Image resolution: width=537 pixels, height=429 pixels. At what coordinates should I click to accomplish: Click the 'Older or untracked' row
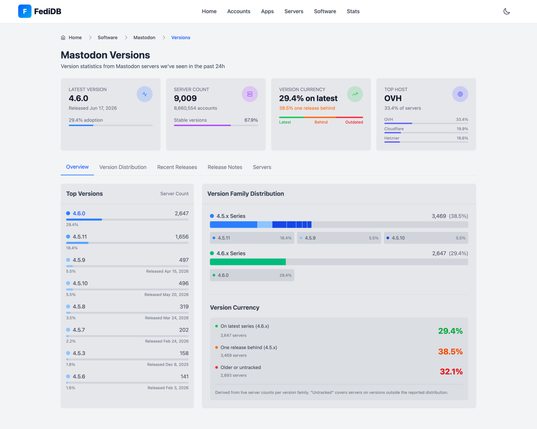click(339, 371)
